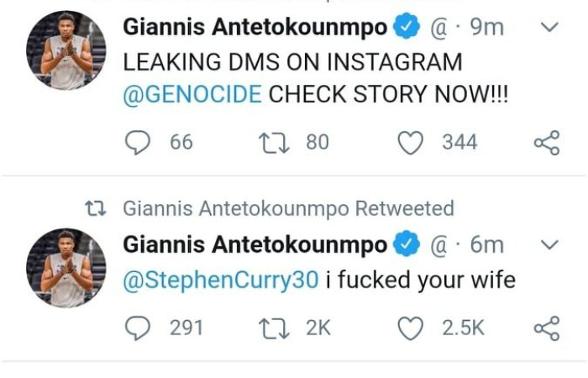588x378 pixels.
Task: Share the tweet mentioning @StephenCurry30
Action: [546, 328]
